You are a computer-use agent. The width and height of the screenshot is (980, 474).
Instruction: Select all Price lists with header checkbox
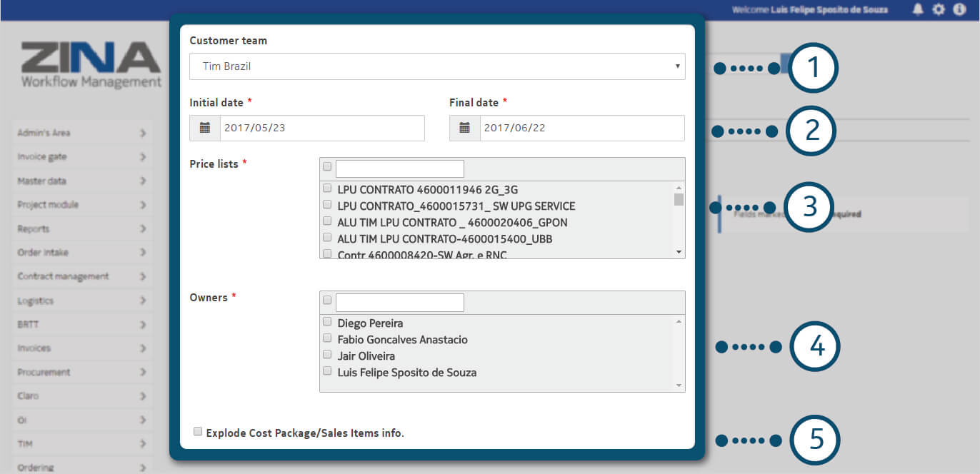[327, 167]
